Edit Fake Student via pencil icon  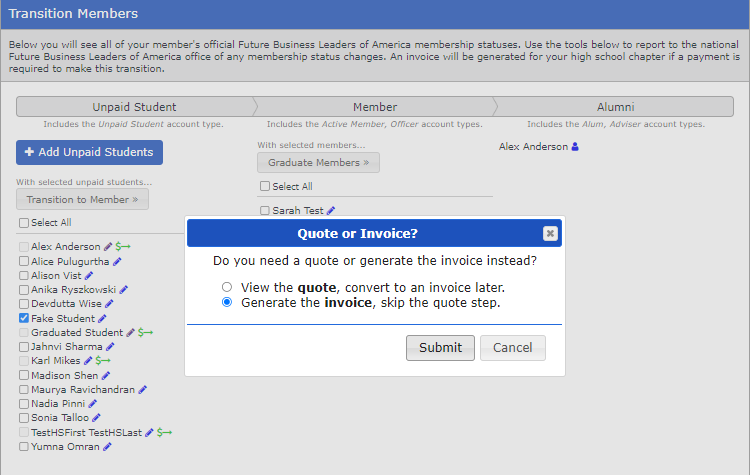(102, 319)
